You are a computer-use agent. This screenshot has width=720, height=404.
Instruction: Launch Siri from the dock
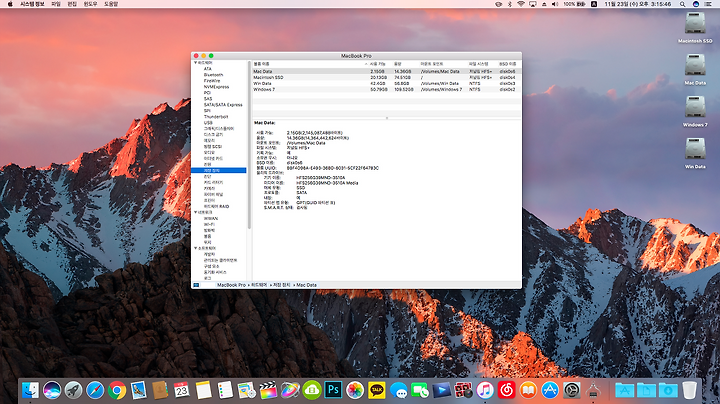pos(52,390)
